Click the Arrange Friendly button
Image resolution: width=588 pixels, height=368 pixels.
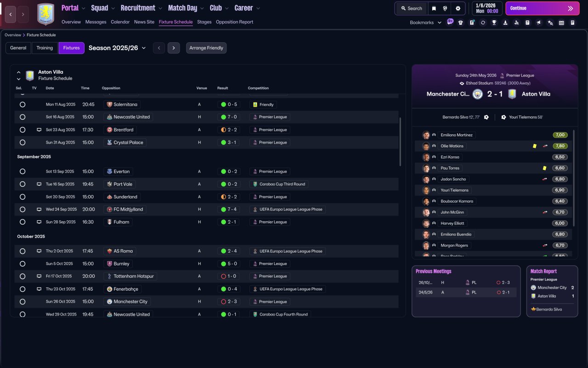tap(206, 48)
